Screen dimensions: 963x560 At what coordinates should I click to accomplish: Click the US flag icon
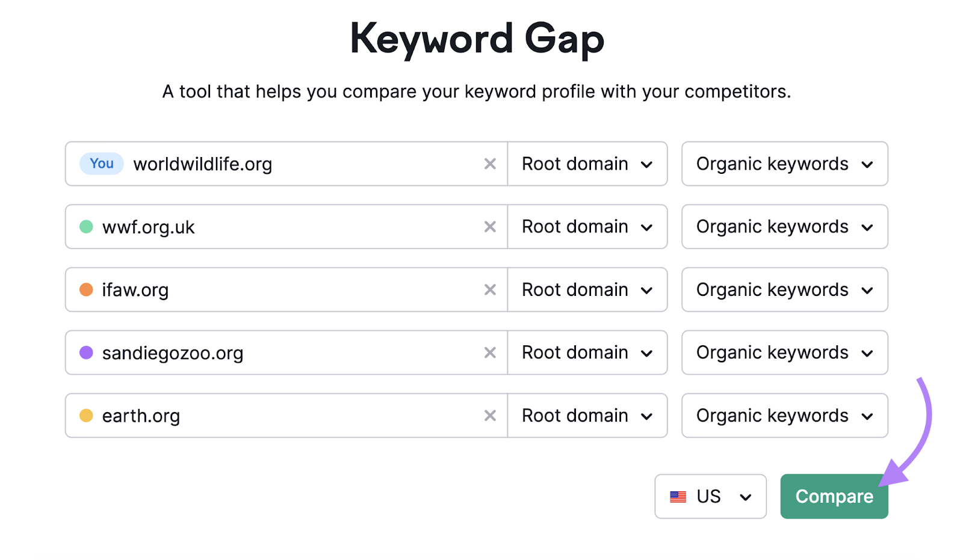(679, 496)
